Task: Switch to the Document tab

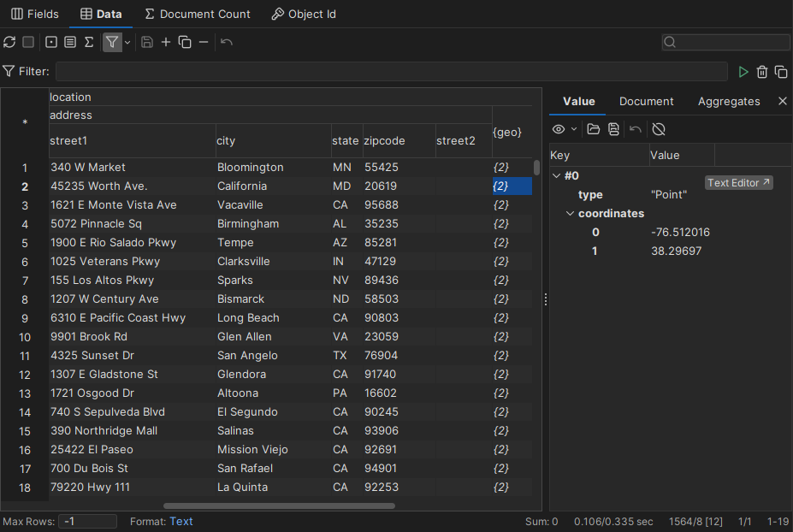Action: point(647,101)
